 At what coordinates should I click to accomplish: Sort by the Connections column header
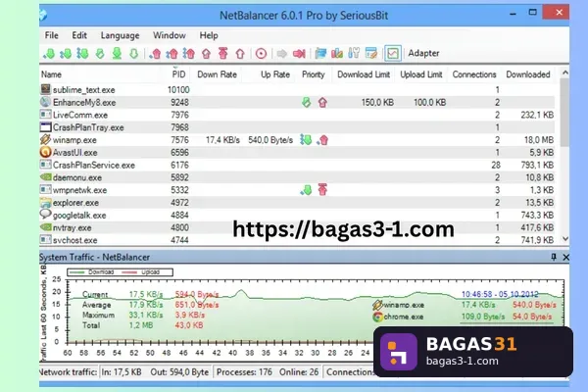(x=474, y=74)
